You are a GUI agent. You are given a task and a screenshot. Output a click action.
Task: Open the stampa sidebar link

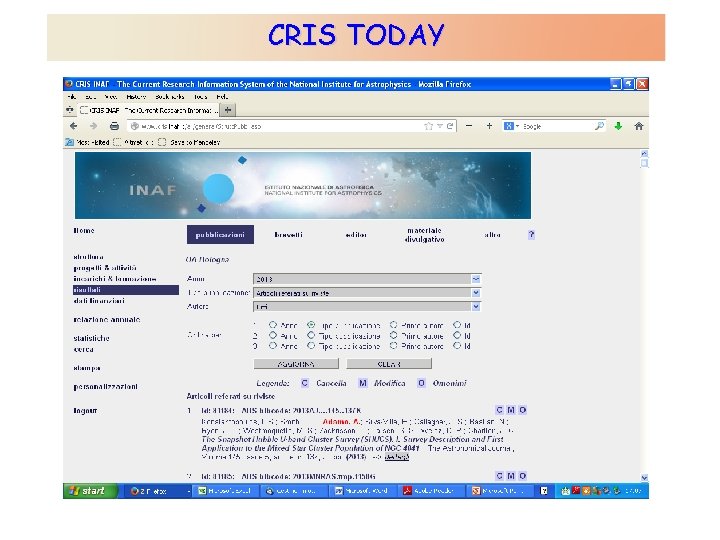[87, 368]
